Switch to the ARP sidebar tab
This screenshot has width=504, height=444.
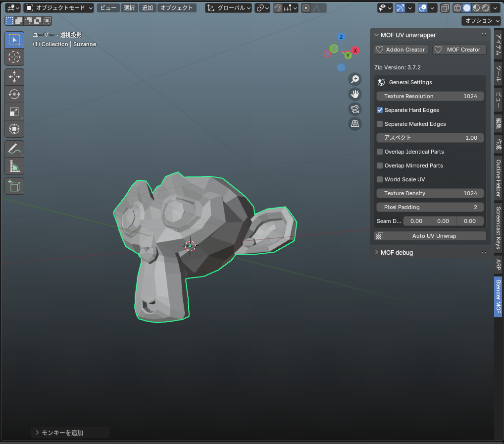pyautogui.click(x=498, y=265)
